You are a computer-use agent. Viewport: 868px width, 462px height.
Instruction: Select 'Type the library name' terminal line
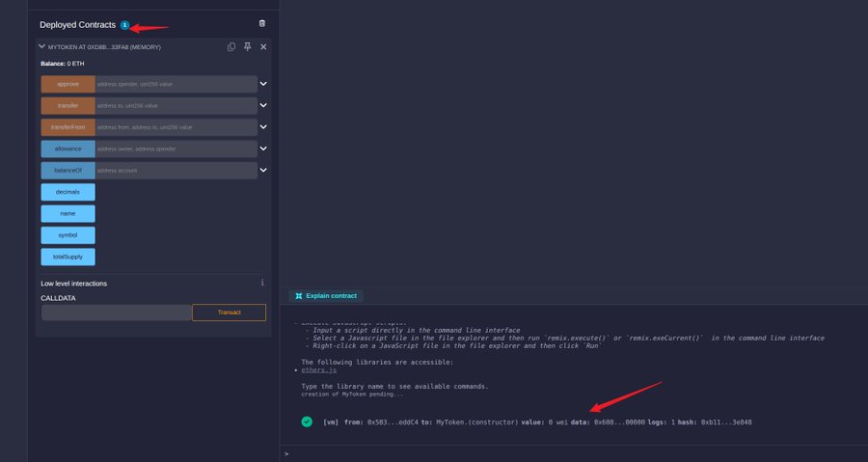point(394,386)
